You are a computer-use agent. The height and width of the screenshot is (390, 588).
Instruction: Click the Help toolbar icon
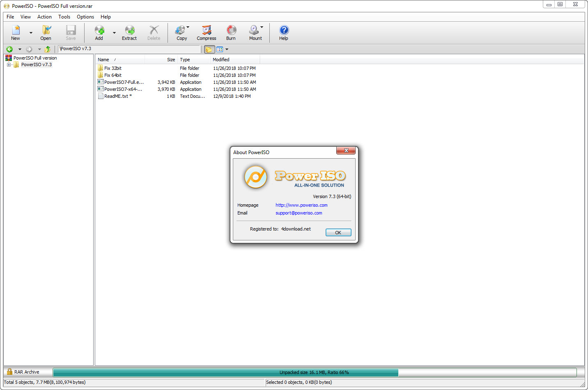coord(284,32)
